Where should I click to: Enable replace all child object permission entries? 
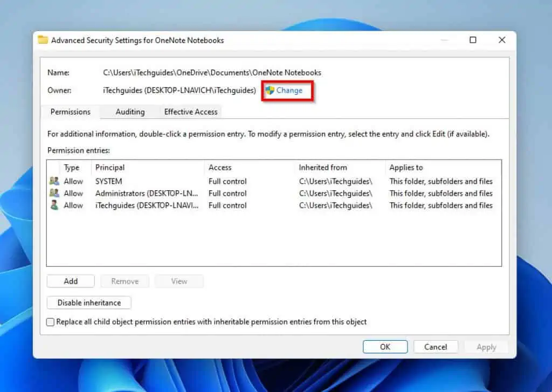pos(50,322)
